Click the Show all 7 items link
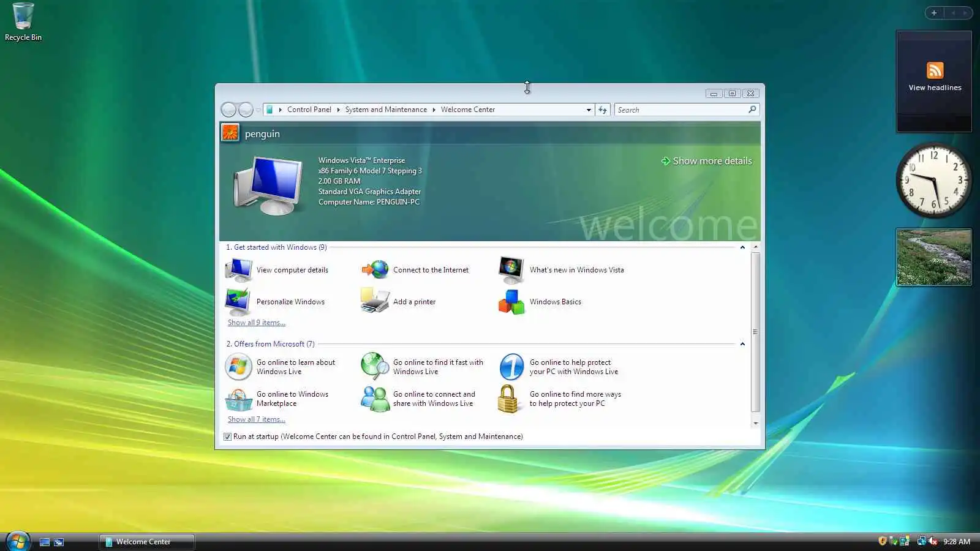The image size is (980, 551). (257, 419)
